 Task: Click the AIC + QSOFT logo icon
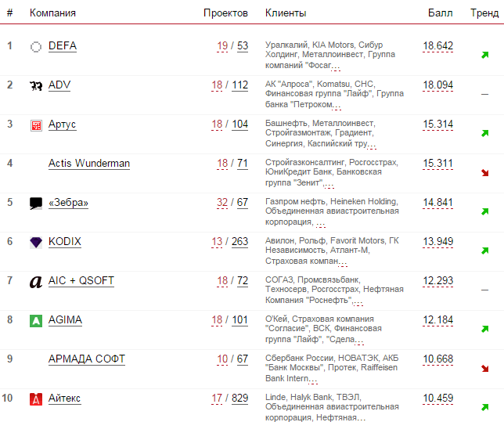coord(35,282)
